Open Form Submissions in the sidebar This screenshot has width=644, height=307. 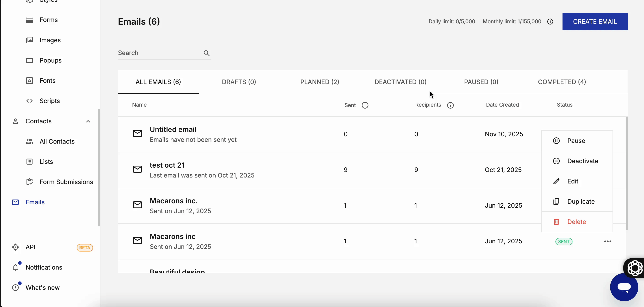(66, 182)
